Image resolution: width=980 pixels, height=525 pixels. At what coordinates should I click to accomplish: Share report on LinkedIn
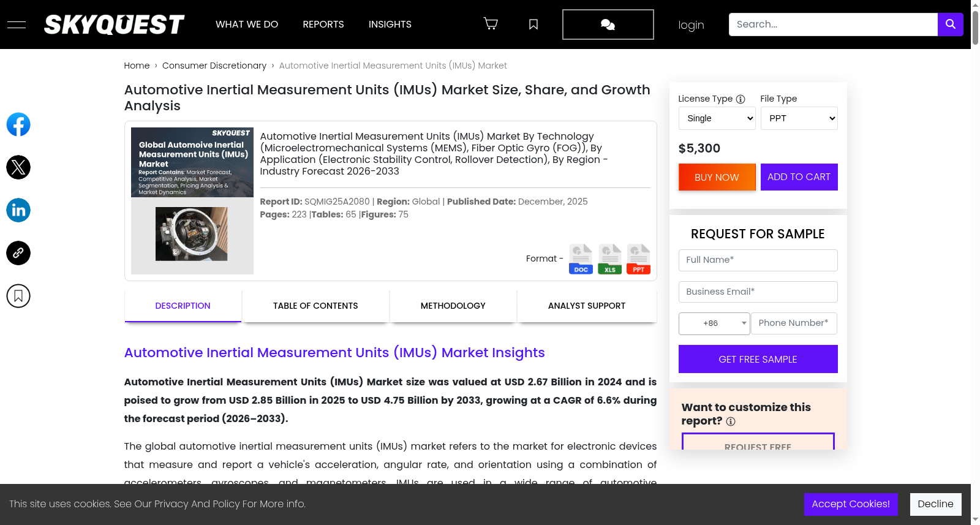pyautogui.click(x=18, y=210)
